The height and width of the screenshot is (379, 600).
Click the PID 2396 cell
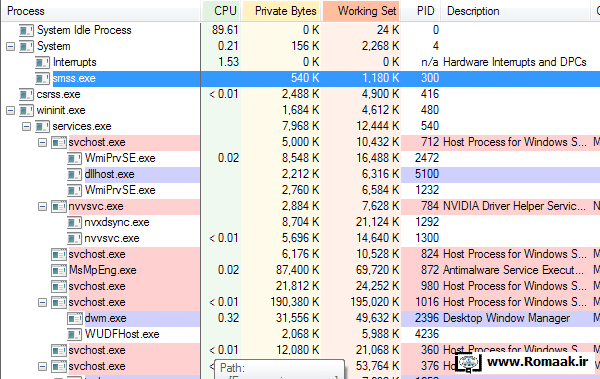(x=427, y=318)
